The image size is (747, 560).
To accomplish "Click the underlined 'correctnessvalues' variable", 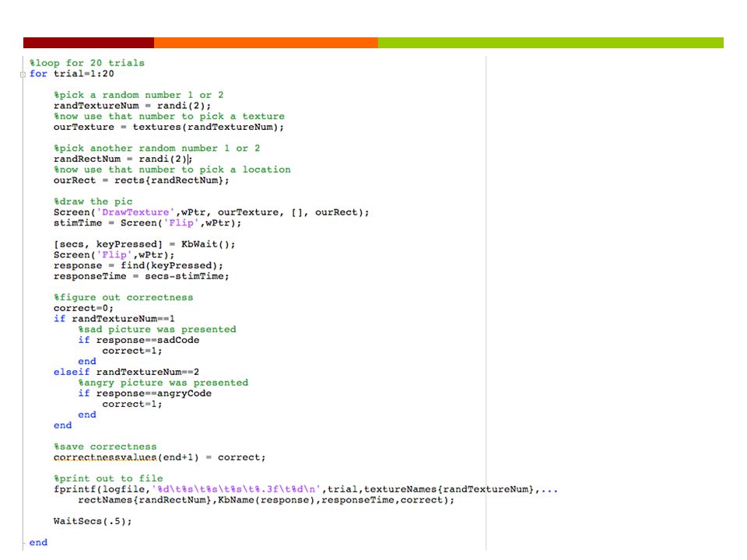I will point(105,457).
